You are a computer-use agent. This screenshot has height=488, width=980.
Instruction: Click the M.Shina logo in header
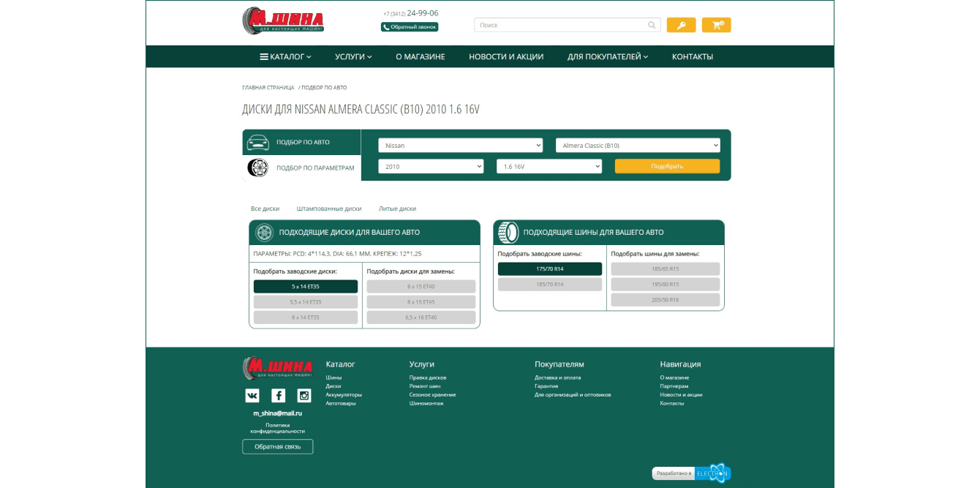283,20
